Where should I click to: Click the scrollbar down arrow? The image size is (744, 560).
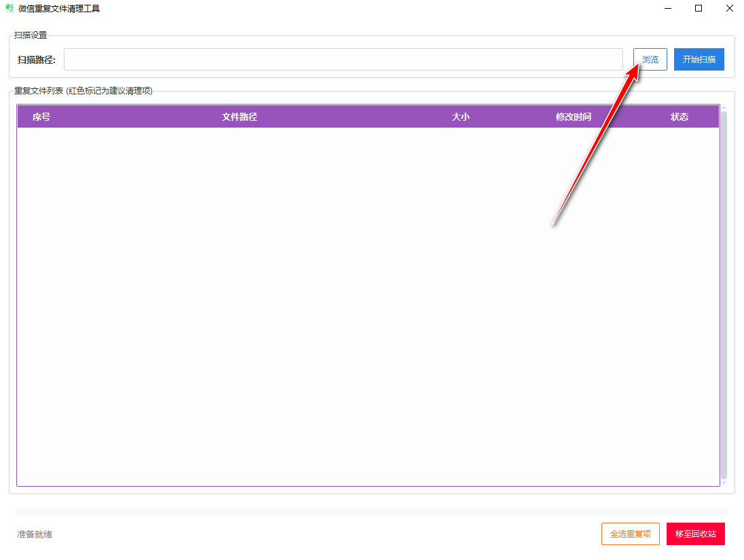click(724, 483)
